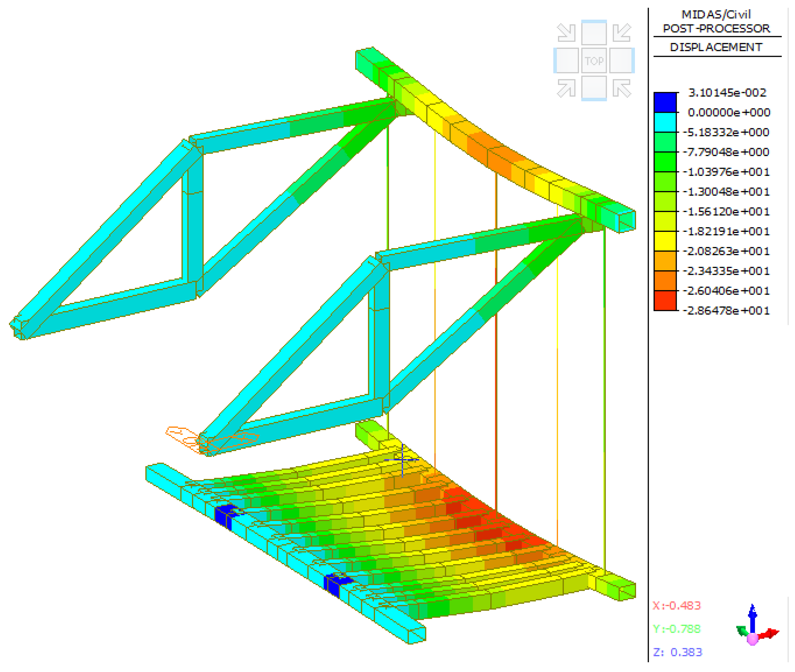This screenshot has height=672, width=795.
Task: Click the Z: 0.383 coordinate readout
Action: 677,652
